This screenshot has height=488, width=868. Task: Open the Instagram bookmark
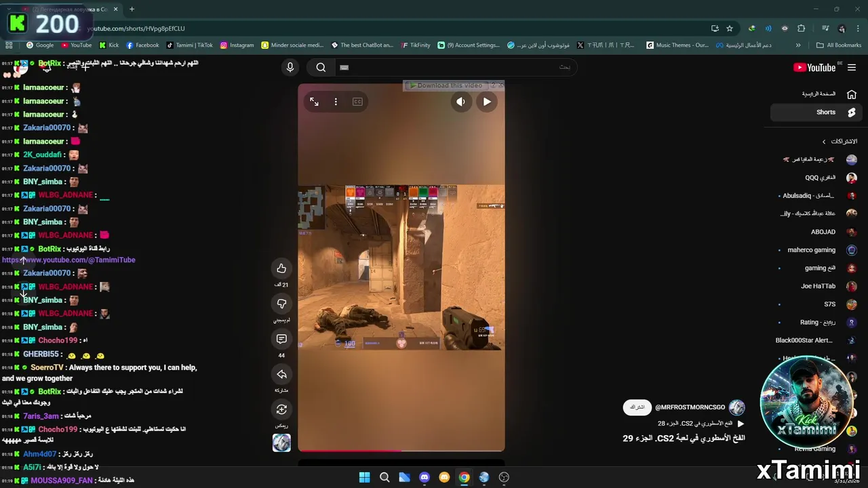tap(237, 45)
